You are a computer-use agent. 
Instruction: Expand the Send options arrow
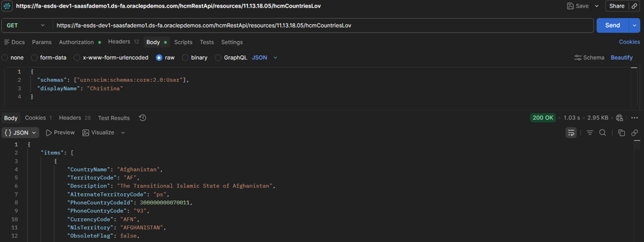[634, 26]
